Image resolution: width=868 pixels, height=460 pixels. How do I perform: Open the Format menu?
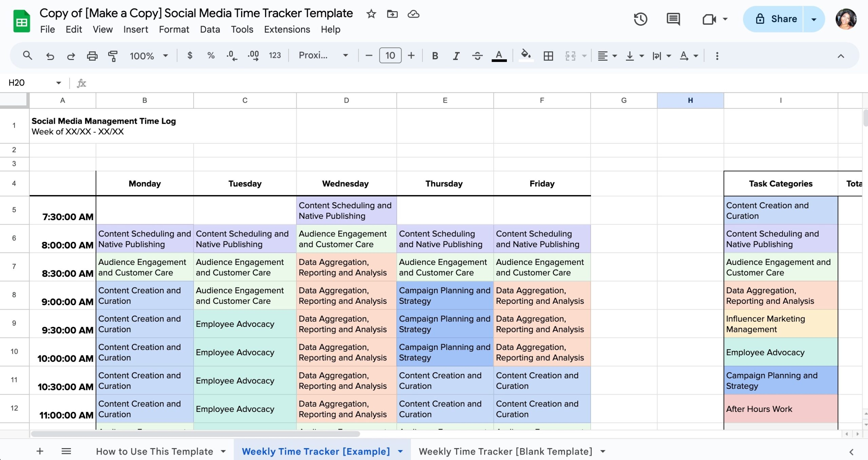tap(174, 30)
